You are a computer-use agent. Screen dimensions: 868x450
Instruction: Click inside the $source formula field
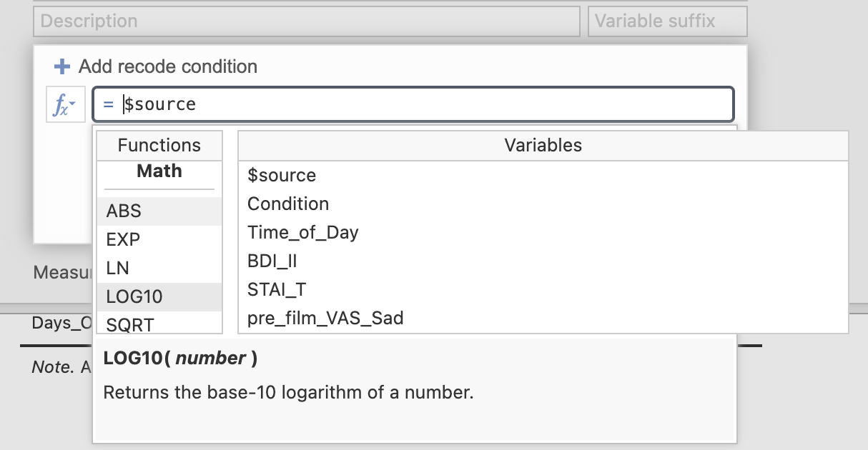413,104
